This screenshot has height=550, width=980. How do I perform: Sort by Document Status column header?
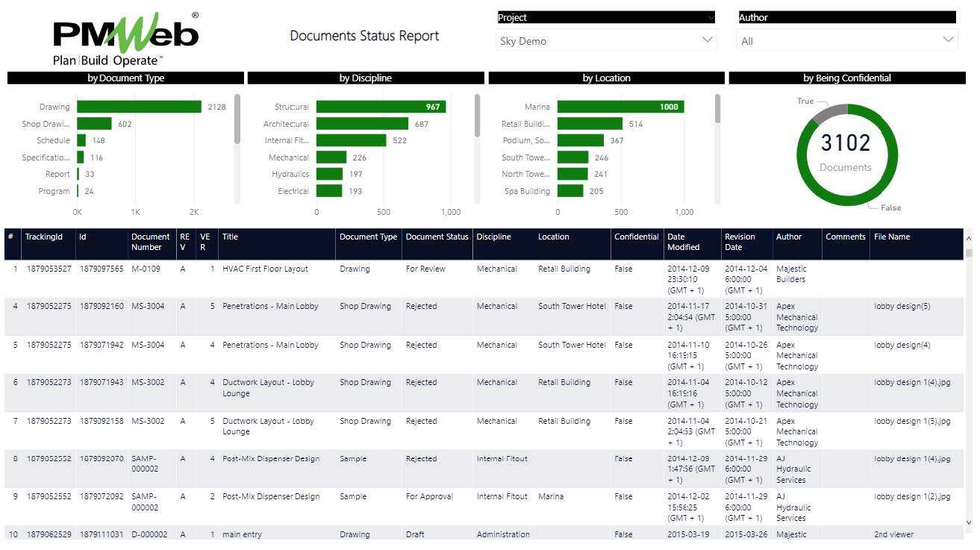[x=437, y=237]
